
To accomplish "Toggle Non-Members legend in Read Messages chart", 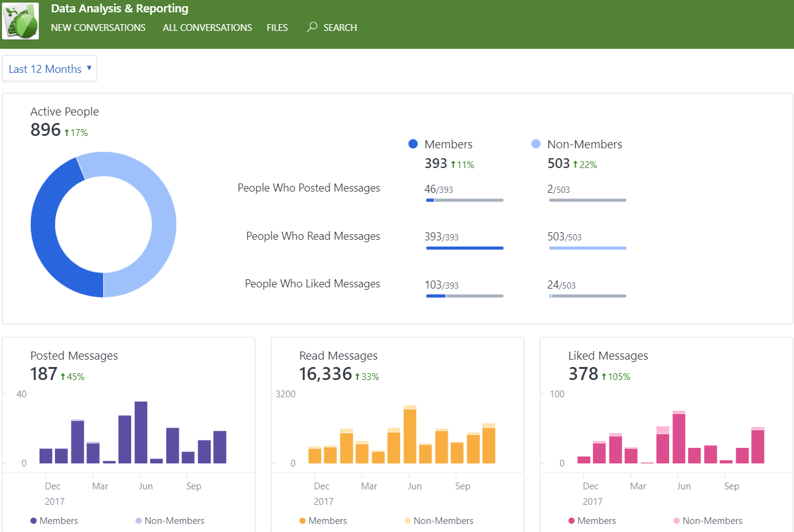I will [438, 521].
